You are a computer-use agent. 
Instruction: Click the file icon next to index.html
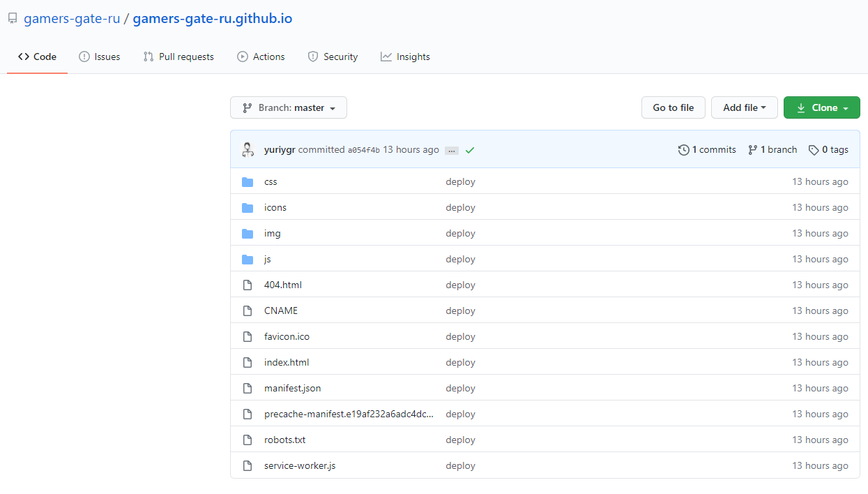[247, 363]
